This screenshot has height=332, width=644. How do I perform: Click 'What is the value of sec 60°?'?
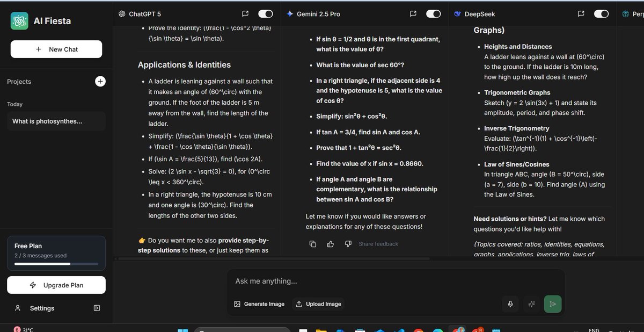point(360,65)
